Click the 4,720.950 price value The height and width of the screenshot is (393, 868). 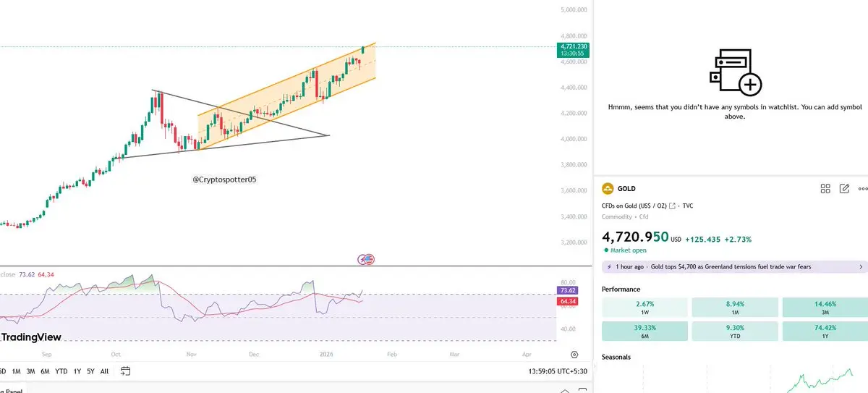pyautogui.click(x=635, y=237)
